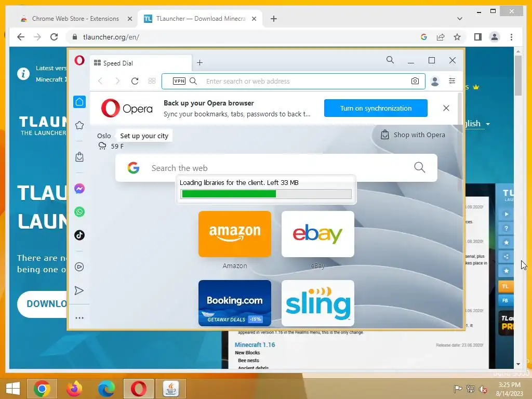
Task: Open Opera account profile icon
Action: [435, 81]
